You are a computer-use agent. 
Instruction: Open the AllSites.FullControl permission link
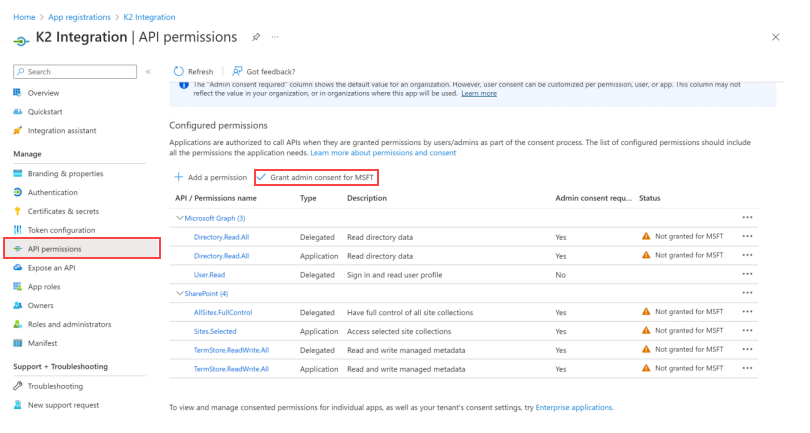click(x=223, y=313)
